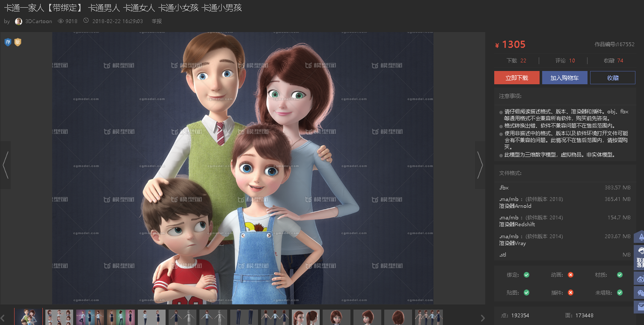644x325 pixels.
Task: Click the 3DCartoon author avatar
Action: (x=18, y=21)
